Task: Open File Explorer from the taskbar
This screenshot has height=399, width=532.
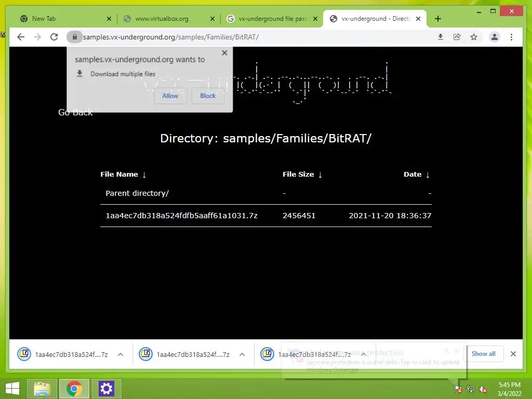Action: coord(42,389)
